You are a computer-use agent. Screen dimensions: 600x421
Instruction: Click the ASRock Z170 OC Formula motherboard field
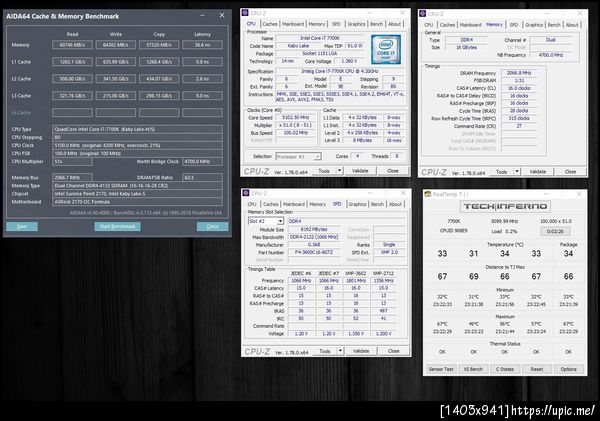click(x=137, y=202)
